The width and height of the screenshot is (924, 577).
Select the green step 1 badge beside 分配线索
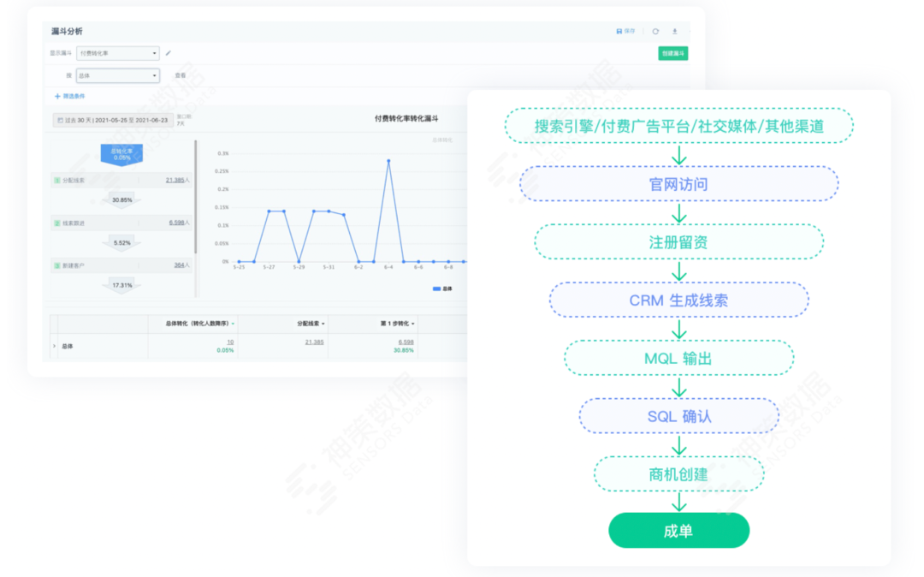point(59,179)
